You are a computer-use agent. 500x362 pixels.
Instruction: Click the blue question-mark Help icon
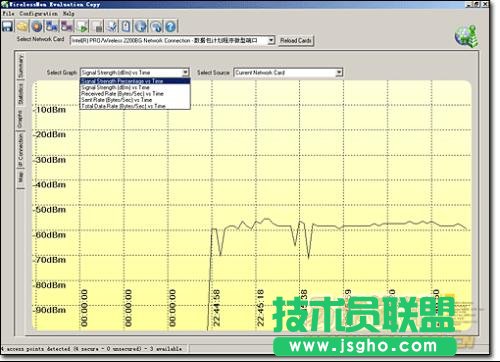click(x=170, y=26)
